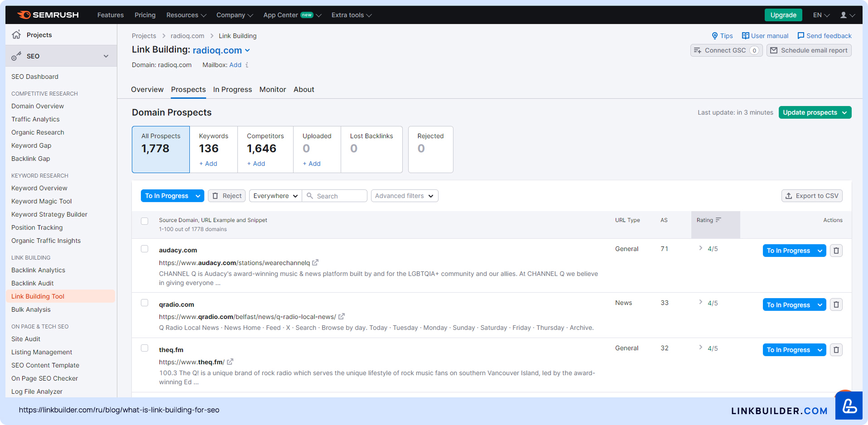The image size is (868, 425).
Task: Switch to the Overview tab
Action: point(147,89)
